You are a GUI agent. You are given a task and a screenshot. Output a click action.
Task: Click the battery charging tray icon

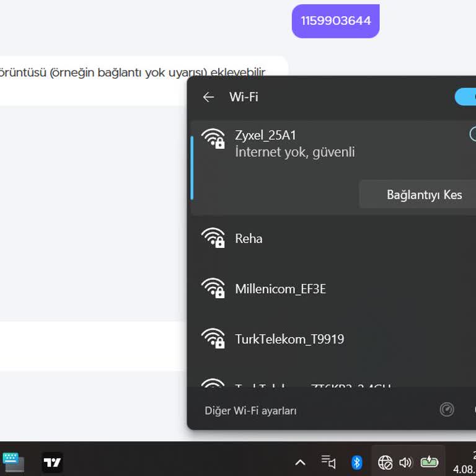(x=430, y=462)
